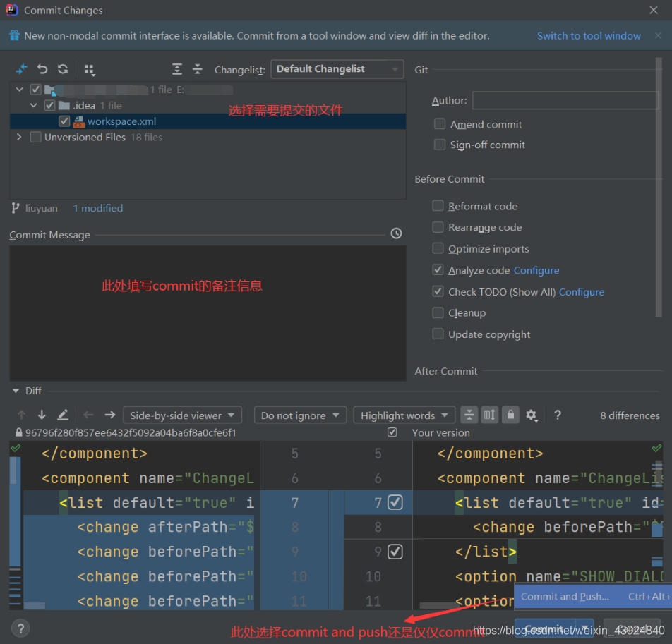Click the lock icon in diff toolbar
The height and width of the screenshot is (644, 672).
(x=510, y=415)
